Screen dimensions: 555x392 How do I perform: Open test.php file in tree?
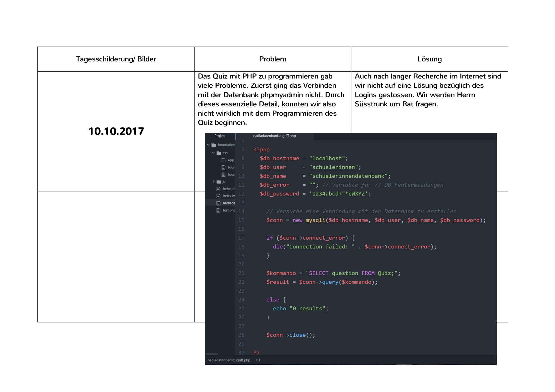click(x=229, y=210)
